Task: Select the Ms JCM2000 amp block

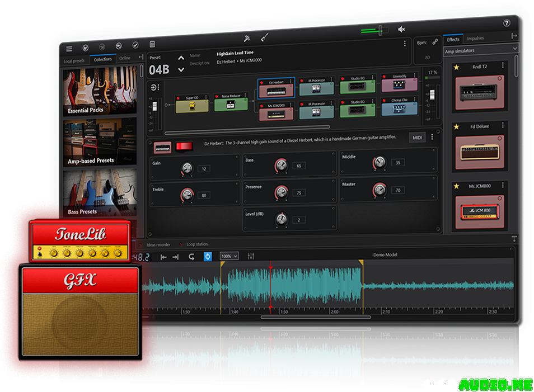Action: coord(276,112)
